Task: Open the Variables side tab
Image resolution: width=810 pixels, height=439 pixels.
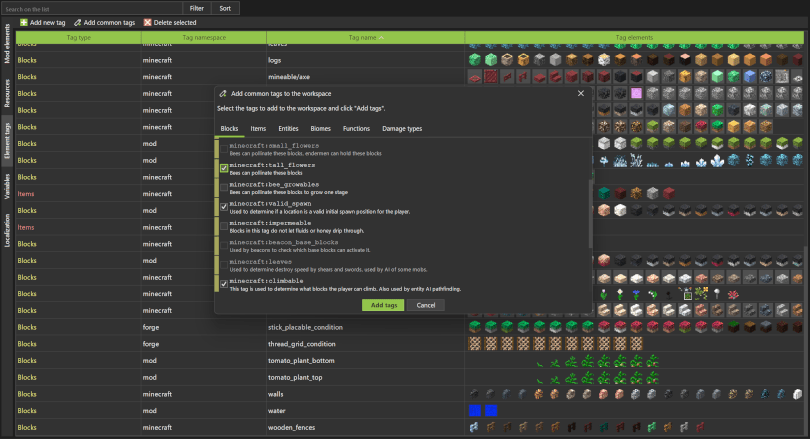Action: pyautogui.click(x=7, y=186)
